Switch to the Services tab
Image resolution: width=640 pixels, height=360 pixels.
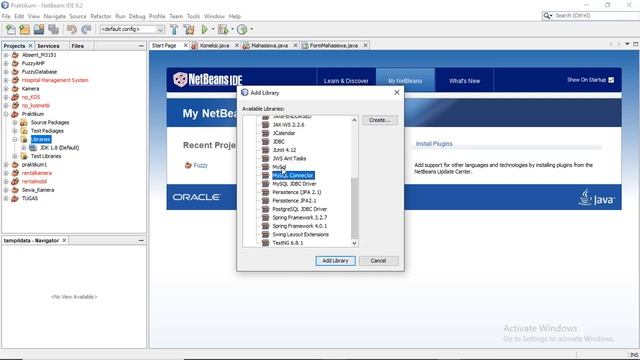48,46
